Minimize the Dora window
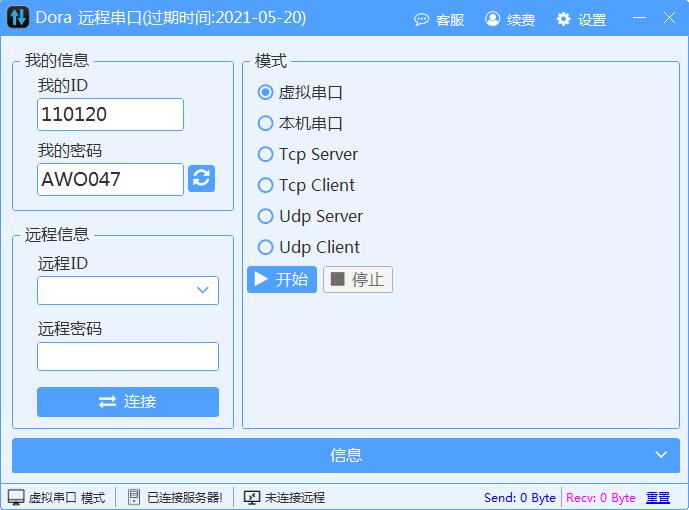Viewport: 689px width, 510px height. (x=639, y=18)
